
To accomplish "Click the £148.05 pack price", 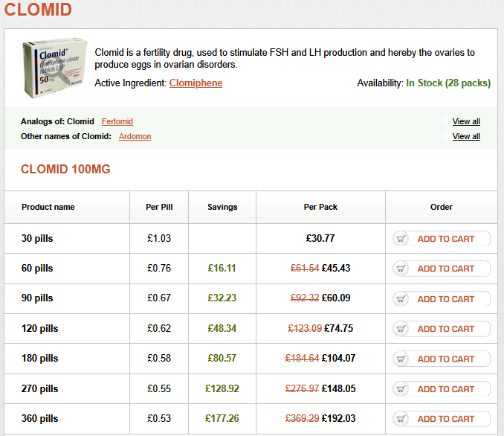I will click(x=338, y=388).
